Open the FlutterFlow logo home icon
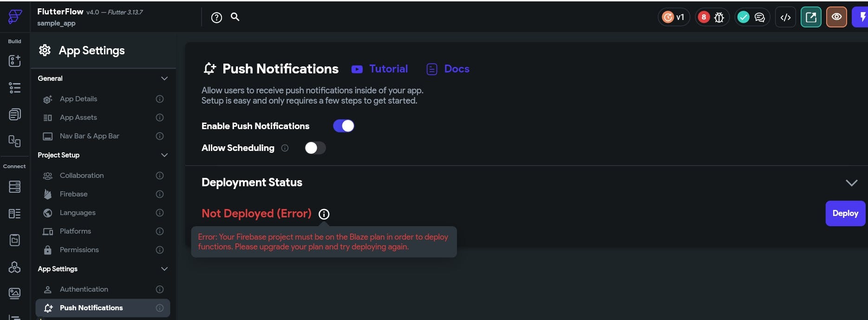This screenshot has width=868, height=320. tap(14, 17)
